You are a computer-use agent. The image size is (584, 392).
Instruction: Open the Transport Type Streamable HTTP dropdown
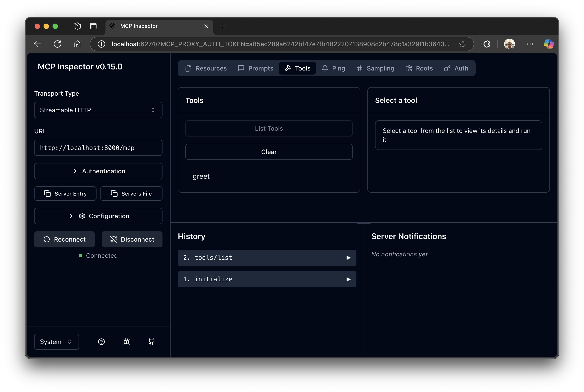pos(98,110)
